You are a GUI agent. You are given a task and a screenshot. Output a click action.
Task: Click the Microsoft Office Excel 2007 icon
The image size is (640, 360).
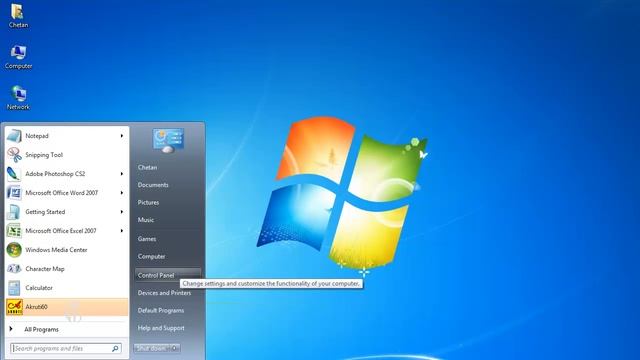coord(14,231)
